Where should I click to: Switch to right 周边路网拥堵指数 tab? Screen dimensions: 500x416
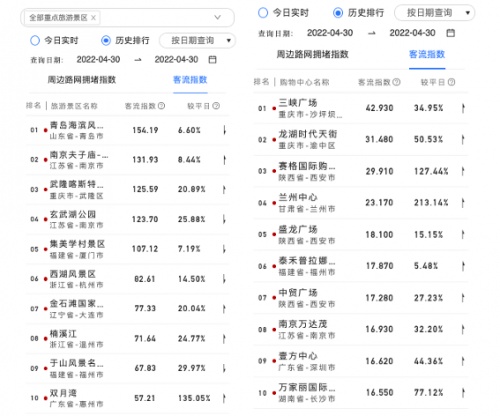pos(313,54)
